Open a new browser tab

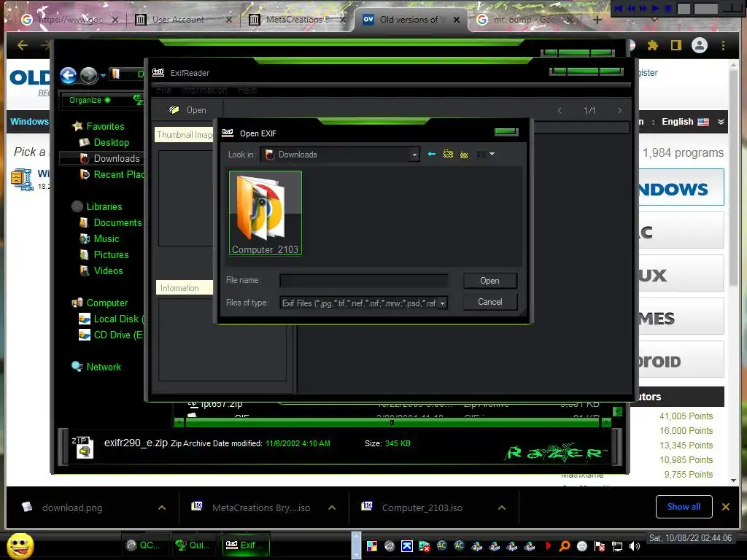[597, 20]
